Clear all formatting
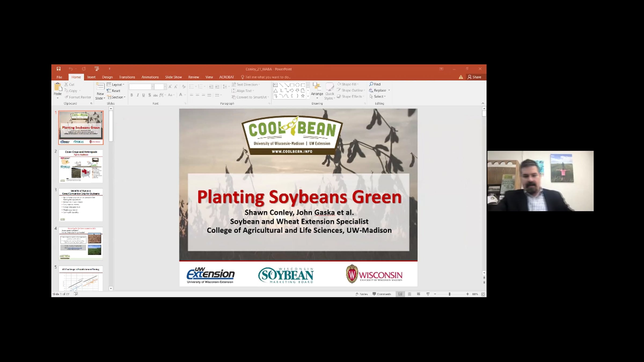Viewport: 644px width, 362px height. (184, 87)
